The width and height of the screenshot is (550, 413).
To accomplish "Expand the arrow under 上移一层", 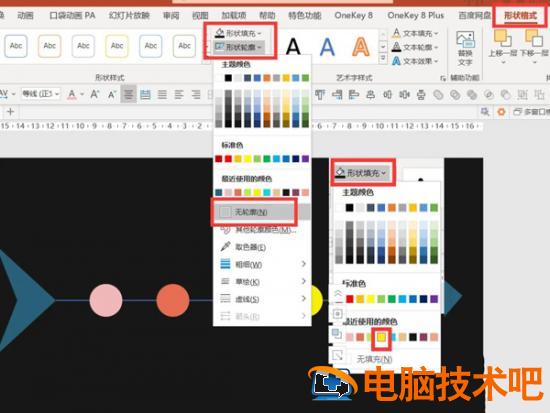I will click(x=503, y=63).
